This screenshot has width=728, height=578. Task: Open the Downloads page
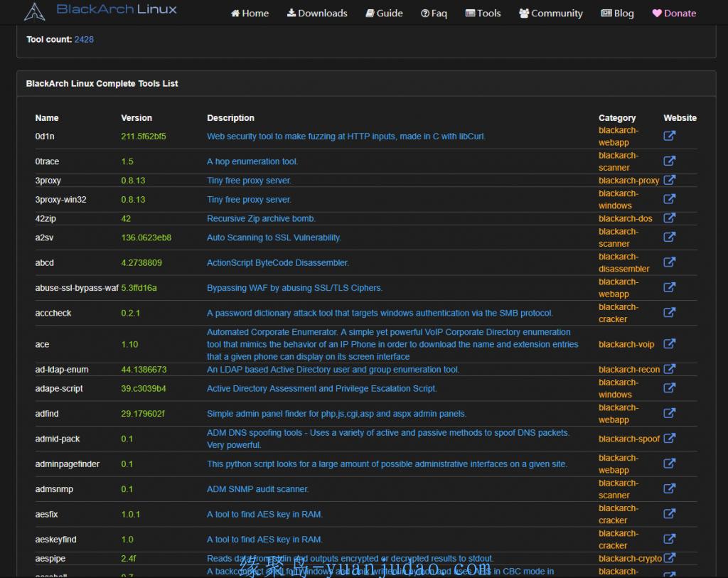pos(317,13)
